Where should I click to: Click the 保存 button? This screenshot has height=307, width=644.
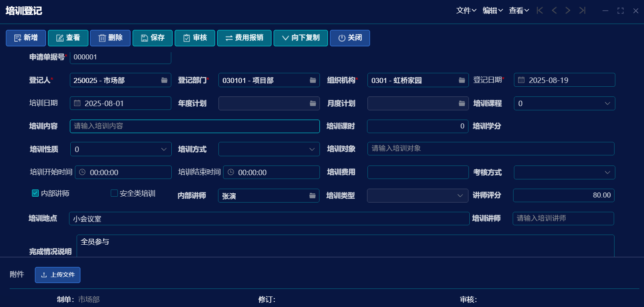pyautogui.click(x=152, y=38)
